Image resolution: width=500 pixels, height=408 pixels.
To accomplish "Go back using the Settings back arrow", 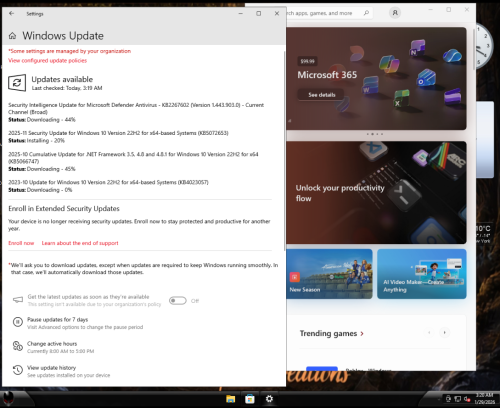I will click(12, 13).
